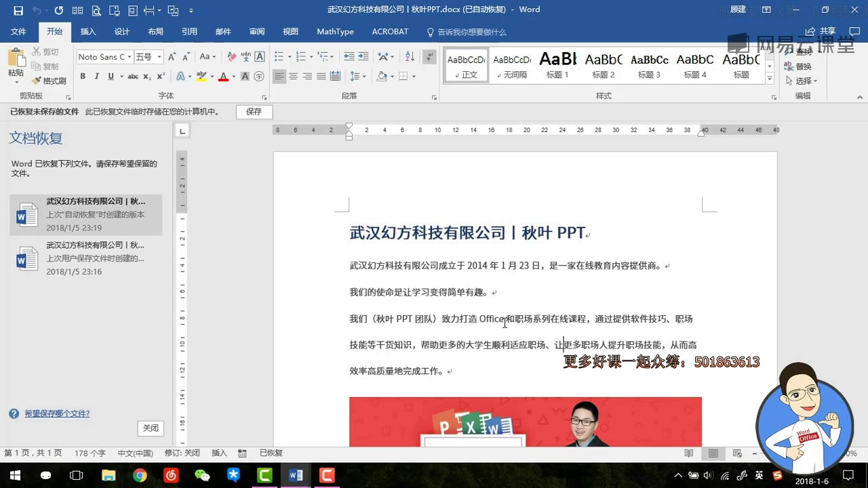Toggle Underline formatting
The image size is (868, 488).
tap(111, 77)
